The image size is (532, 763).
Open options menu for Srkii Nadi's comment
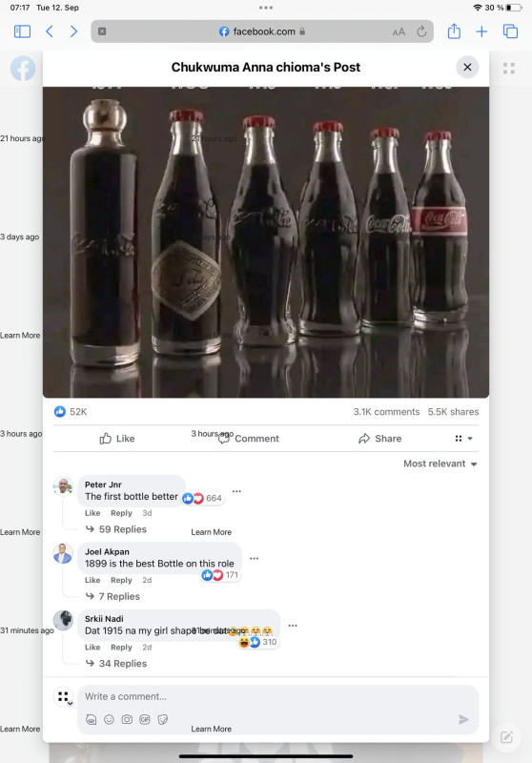293,626
